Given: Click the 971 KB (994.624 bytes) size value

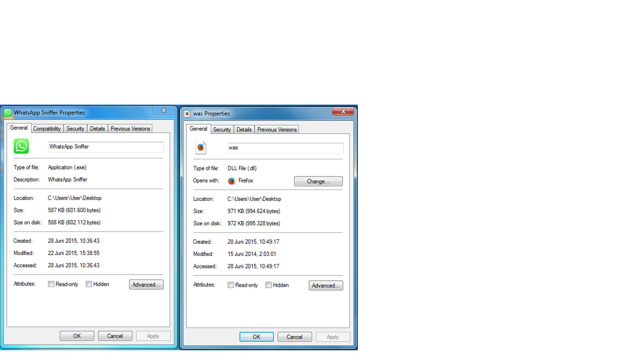Looking at the screenshot, I should point(254,211).
